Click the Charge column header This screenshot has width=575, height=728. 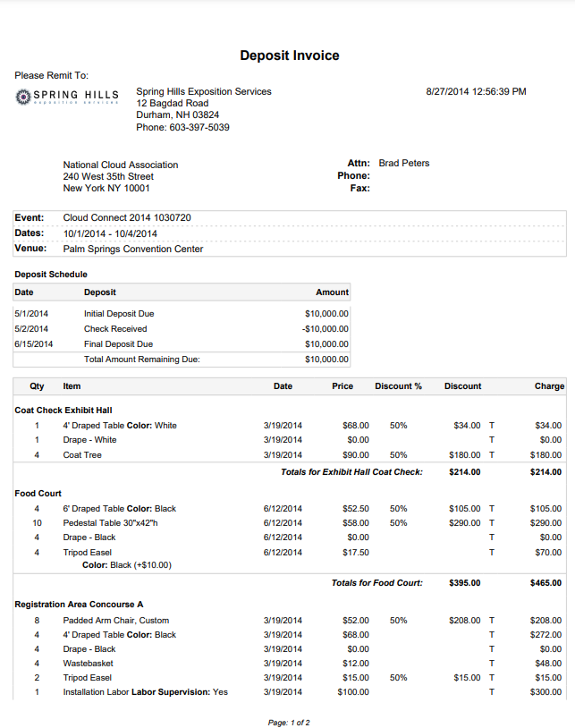(549, 386)
